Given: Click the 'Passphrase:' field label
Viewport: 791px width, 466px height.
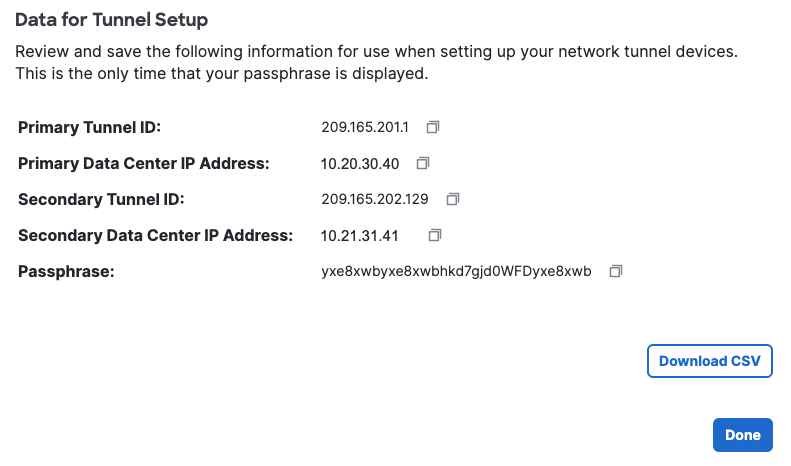Looking at the screenshot, I should [x=66, y=272].
